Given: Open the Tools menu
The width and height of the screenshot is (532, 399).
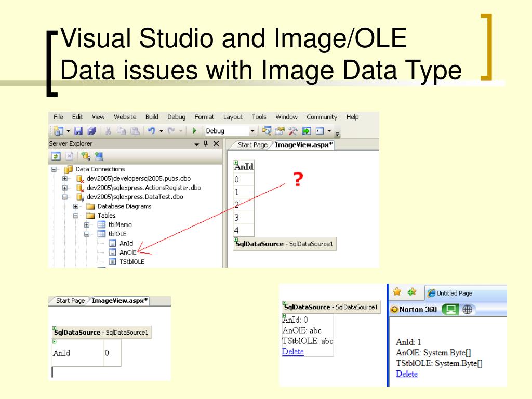Looking at the screenshot, I should click(x=259, y=117).
